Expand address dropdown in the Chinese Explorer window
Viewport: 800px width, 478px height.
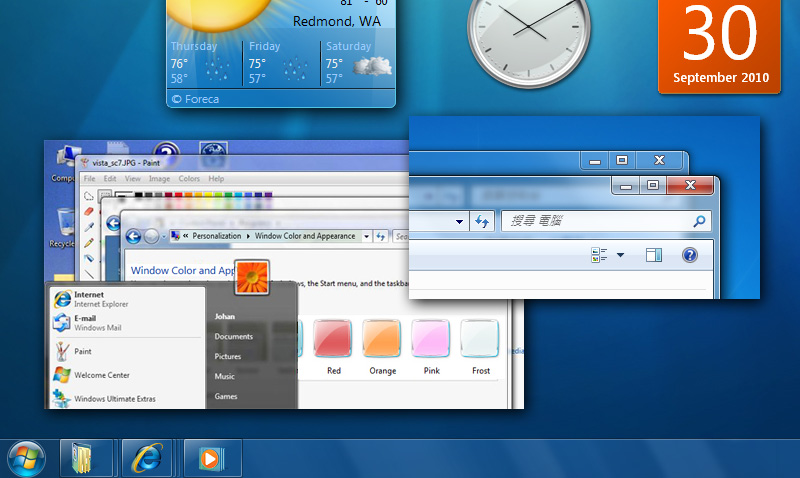coord(459,221)
